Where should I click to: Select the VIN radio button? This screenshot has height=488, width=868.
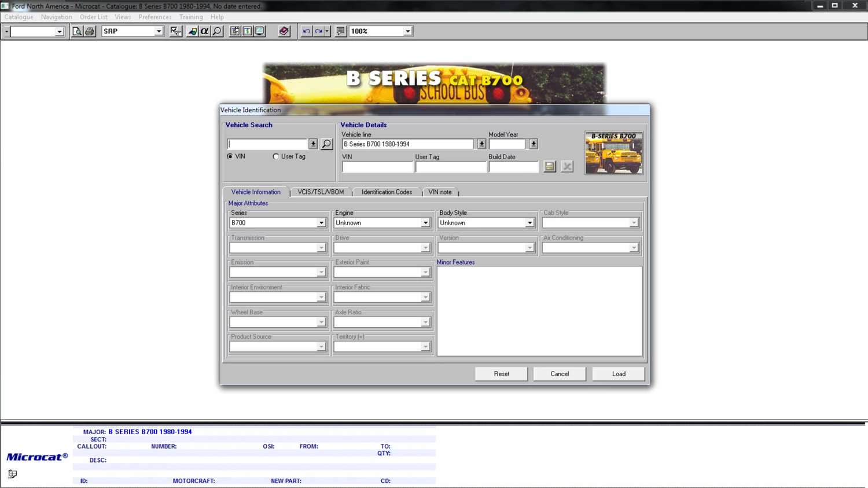pos(230,156)
